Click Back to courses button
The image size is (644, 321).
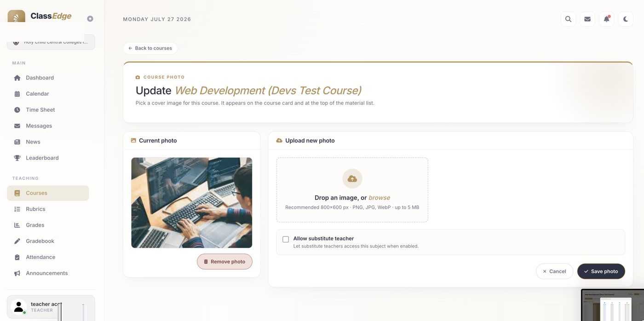[x=150, y=48]
